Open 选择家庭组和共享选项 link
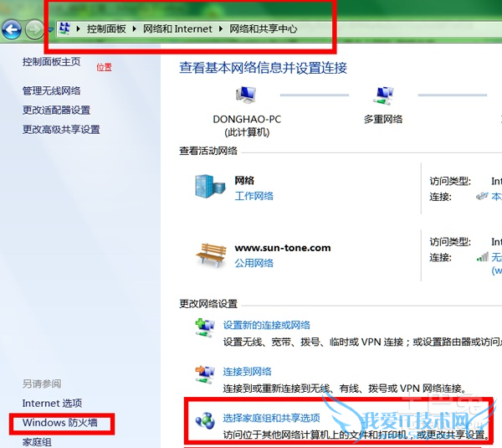Image resolution: width=502 pixels, height=448 pixels. (271, 418)
